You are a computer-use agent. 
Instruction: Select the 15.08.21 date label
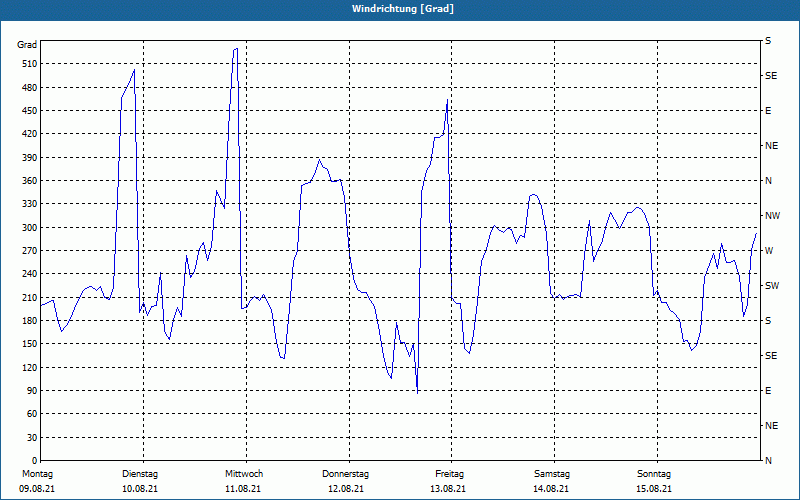[654, 489]
